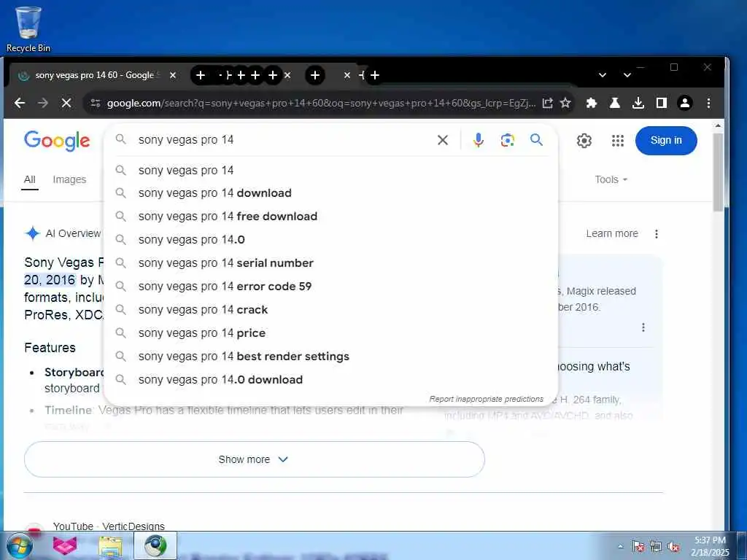Choose suggestion 'sony vegas pro 14.0'
Viewport: 747px width, 560px height.
point(330,239)
